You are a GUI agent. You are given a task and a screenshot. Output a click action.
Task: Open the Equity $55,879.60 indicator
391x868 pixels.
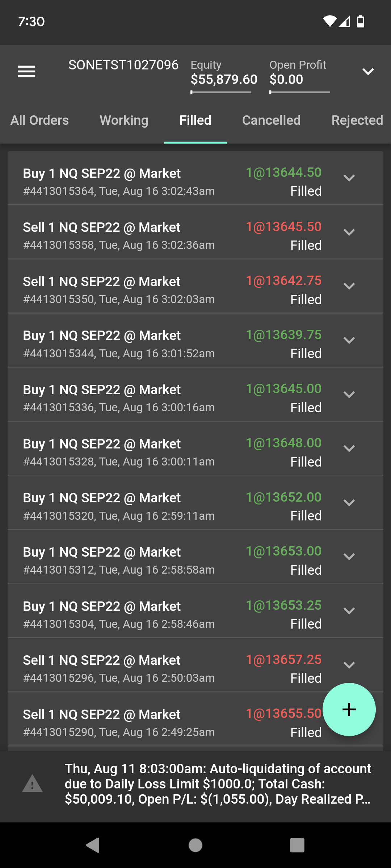point(224,76)
